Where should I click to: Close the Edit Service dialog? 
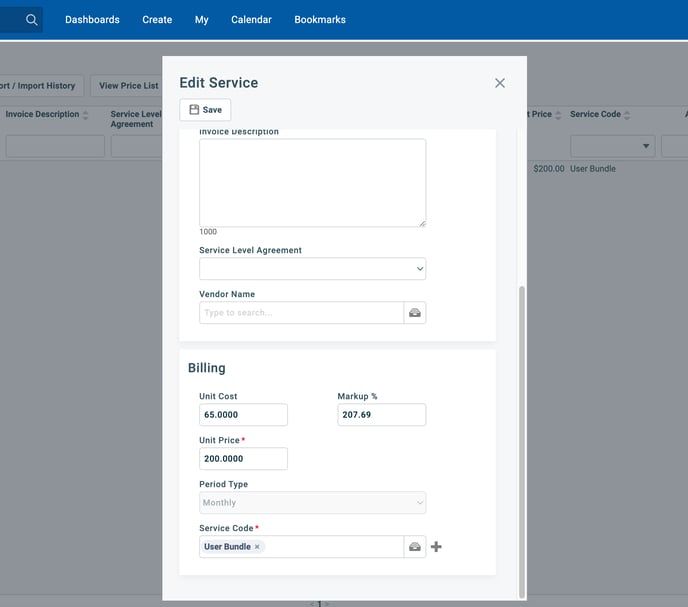click(x=499, y=83)
